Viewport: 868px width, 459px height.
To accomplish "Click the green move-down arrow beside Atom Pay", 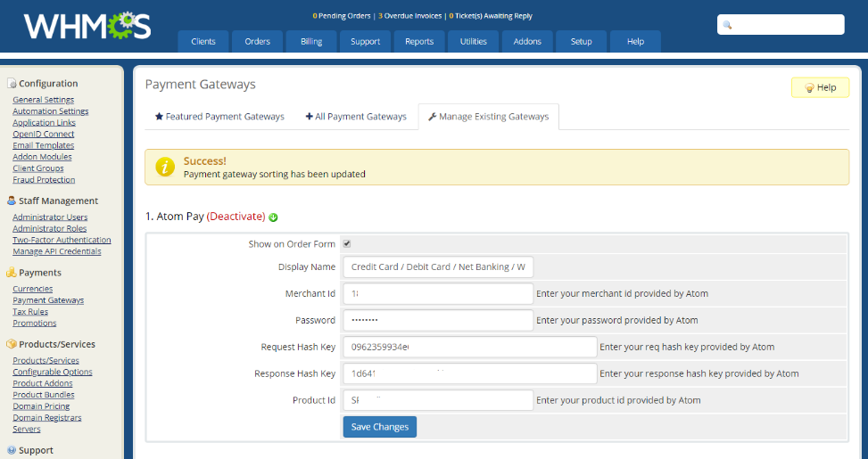I will pos(273,217).
